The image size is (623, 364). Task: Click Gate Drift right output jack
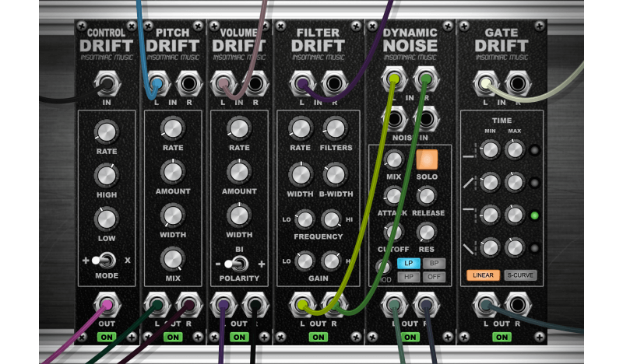tap(517, 305)
